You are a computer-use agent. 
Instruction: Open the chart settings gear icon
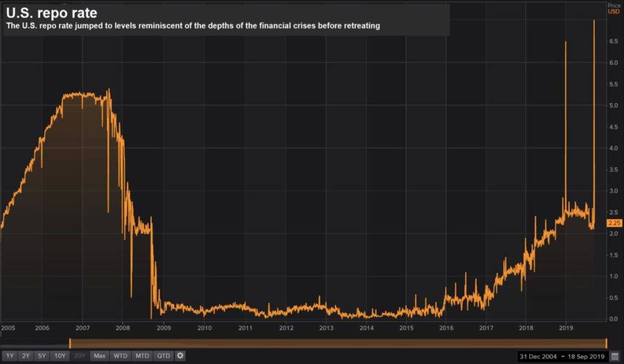(x=180, y=355)
